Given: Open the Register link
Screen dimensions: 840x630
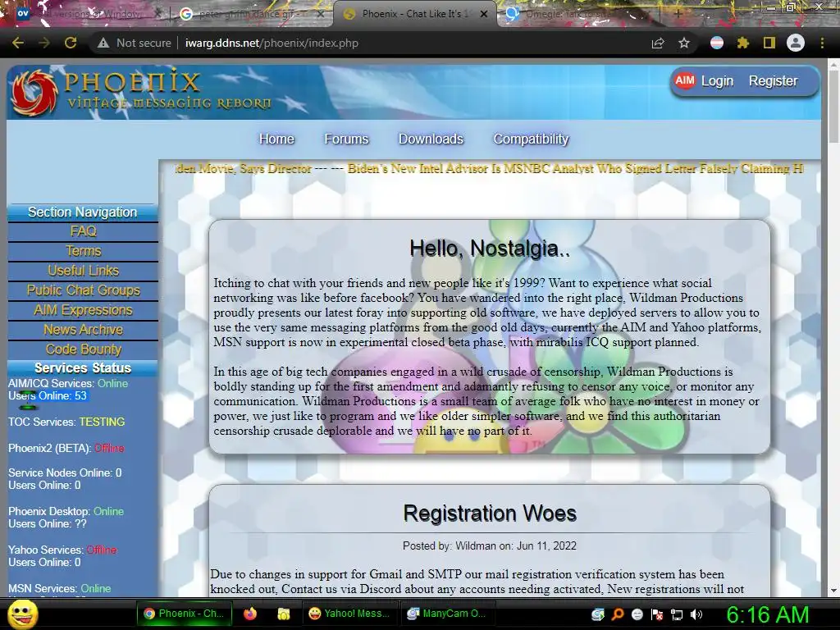Looking at the screenshot, I should click(x=773, y=81).
